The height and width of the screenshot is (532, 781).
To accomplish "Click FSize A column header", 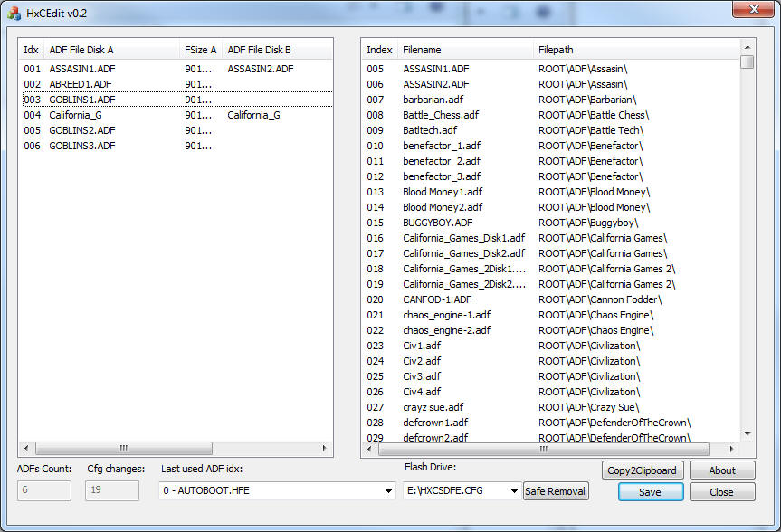I will [x=200, y=50].
